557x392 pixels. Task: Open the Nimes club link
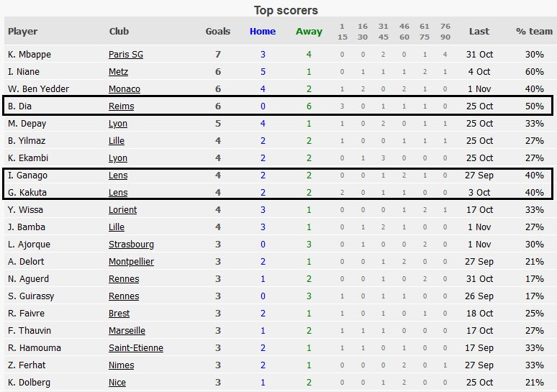click(x=122, y=365)
